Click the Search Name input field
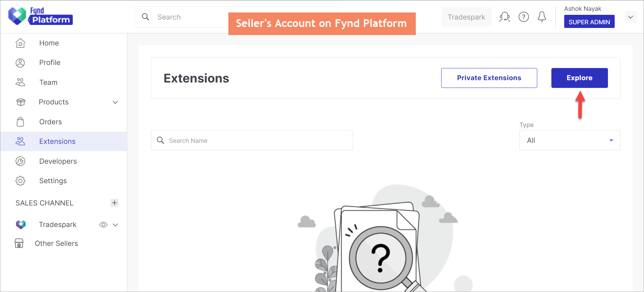This screenshot has height=292, width=644. 252,140
